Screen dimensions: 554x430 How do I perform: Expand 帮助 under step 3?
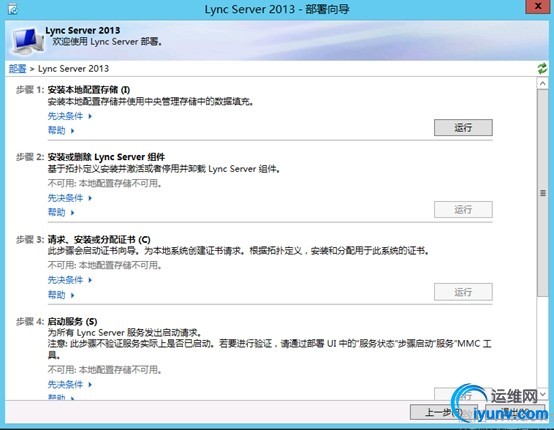[61, 295]
